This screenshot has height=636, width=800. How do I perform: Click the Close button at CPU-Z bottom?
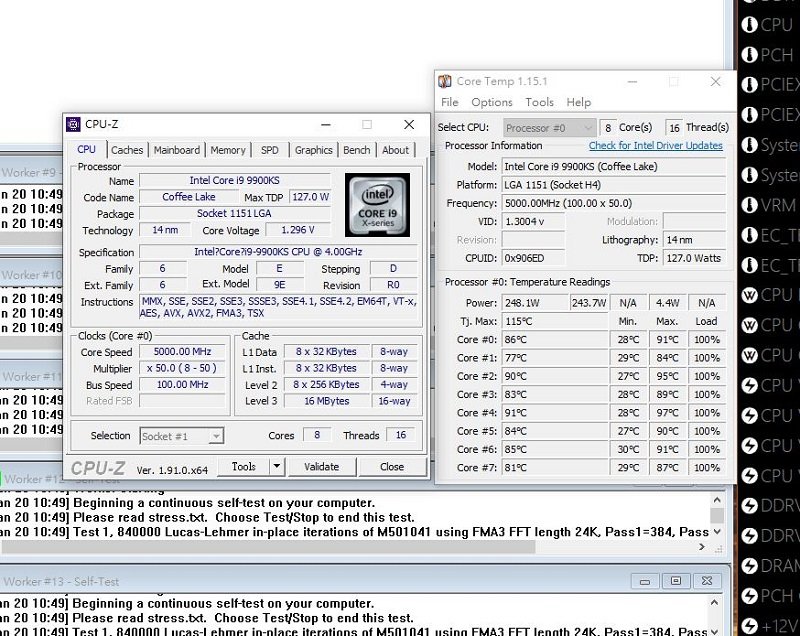[x=392, y=466]
